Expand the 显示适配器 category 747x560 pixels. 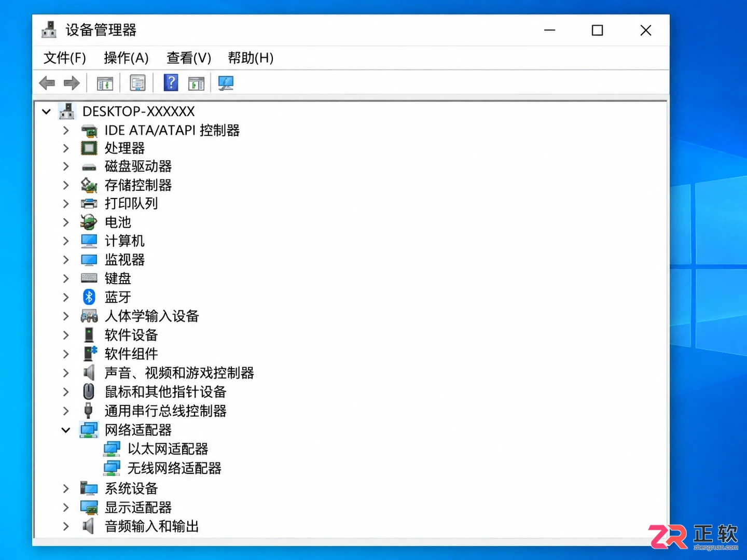coord(66,507)
